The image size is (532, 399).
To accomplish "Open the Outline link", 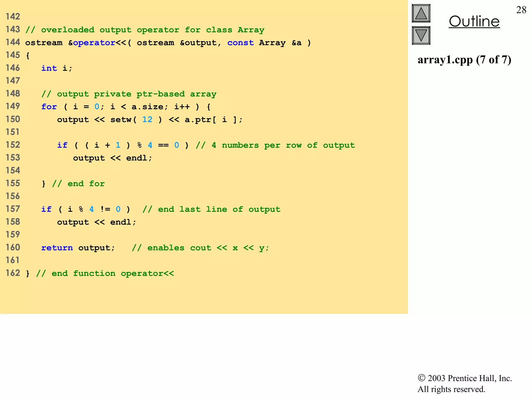I will pos(474,21).
